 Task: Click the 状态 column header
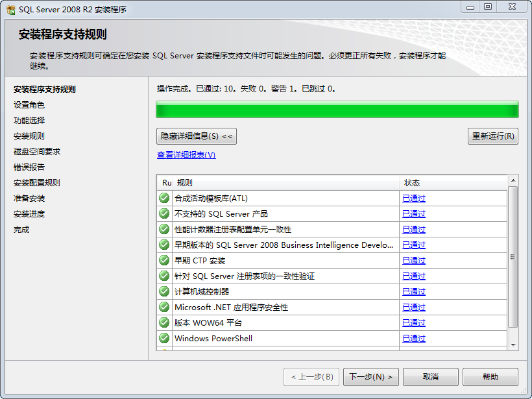453,183
